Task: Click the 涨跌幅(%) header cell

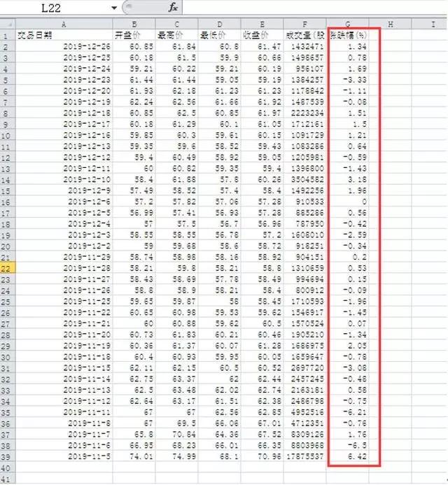Action: [x=347, y=35]
